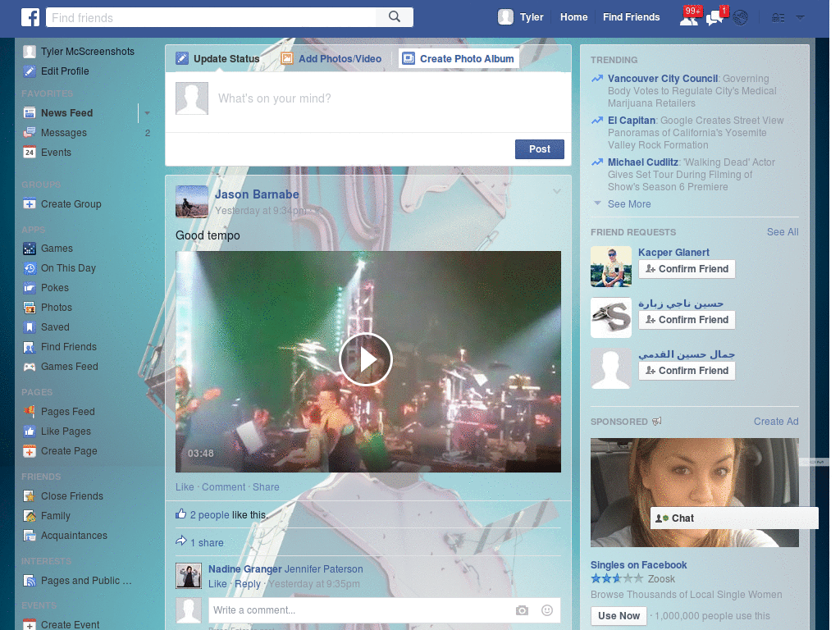Like Jason Barnabe's video post
This screenshot has width=840, height=630.
(185, 487)
